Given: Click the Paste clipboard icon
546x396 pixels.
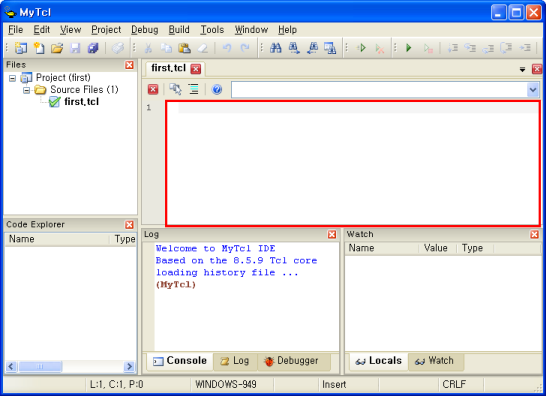Looking at the screenshot, I should pyautogui.click(x=184, y=48).
